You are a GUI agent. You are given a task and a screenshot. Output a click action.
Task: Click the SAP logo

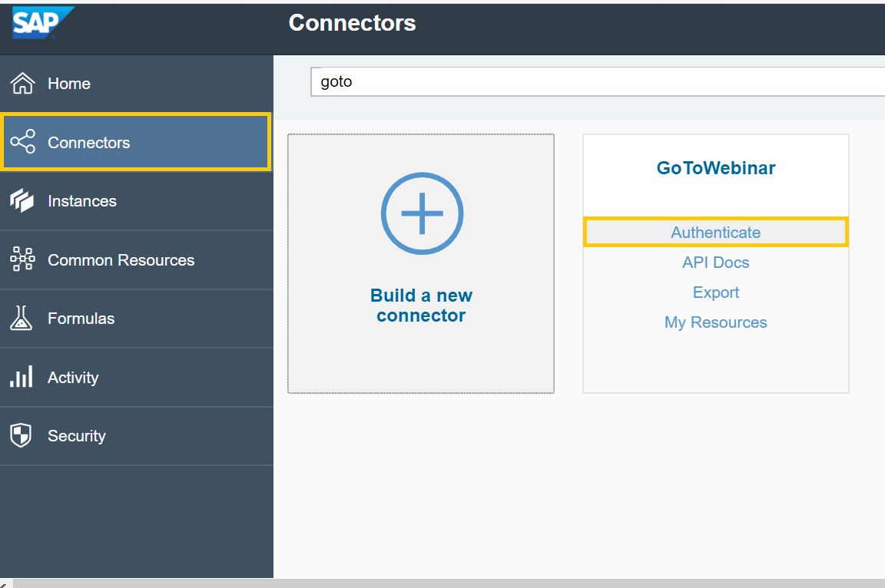click(x=43, y=22)
